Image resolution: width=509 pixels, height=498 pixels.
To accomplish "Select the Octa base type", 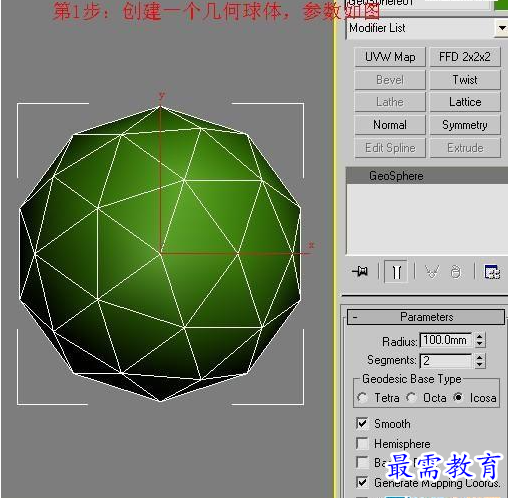I will click(x=412, y=398).
